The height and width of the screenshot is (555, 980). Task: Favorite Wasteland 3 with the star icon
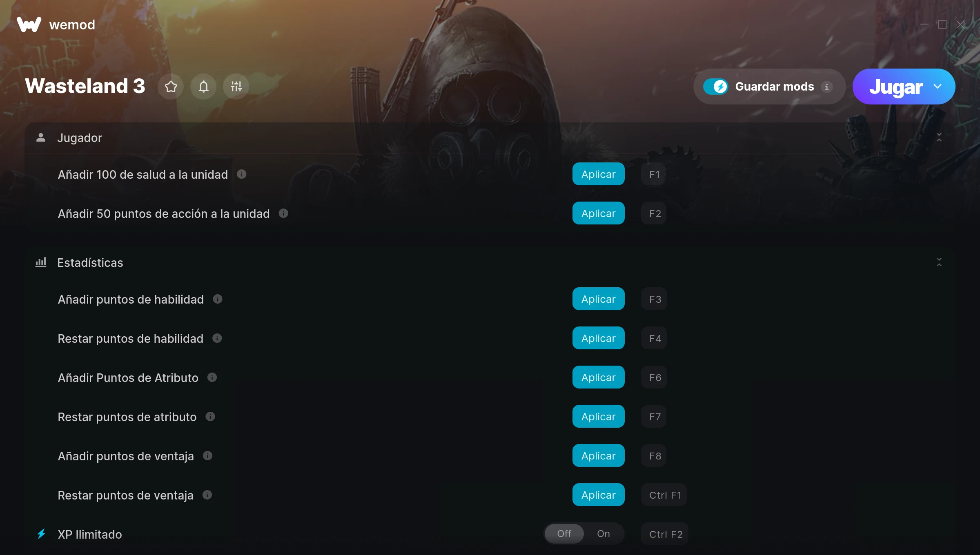pos(171,87)
